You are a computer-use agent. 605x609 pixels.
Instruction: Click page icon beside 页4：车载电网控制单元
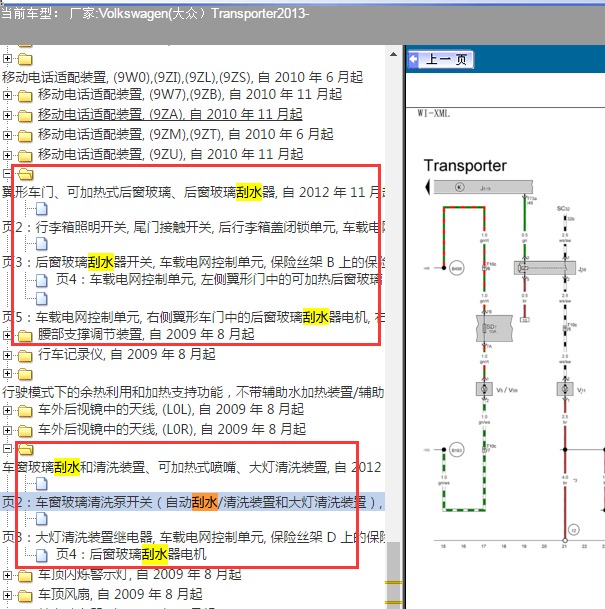click(42, 280)
